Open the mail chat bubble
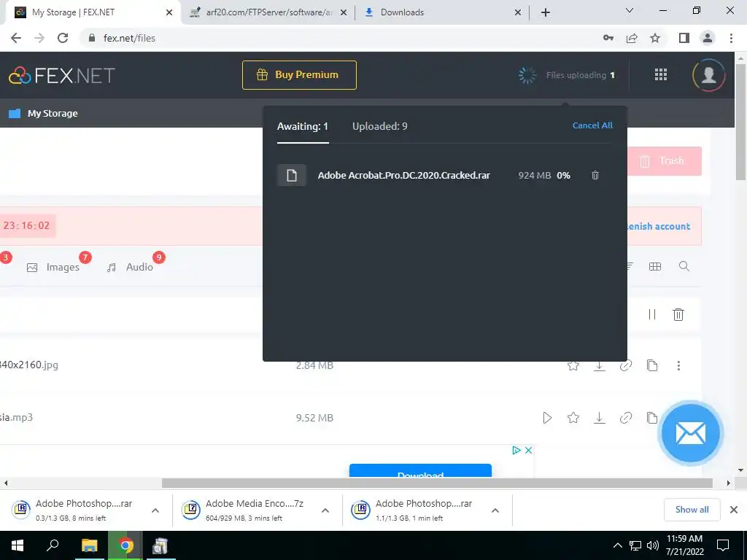747x560 pixels. [691, 433]
